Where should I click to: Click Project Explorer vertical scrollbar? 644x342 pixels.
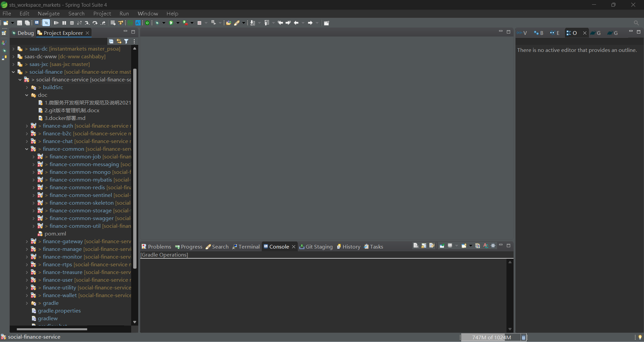tap(135, 169)
